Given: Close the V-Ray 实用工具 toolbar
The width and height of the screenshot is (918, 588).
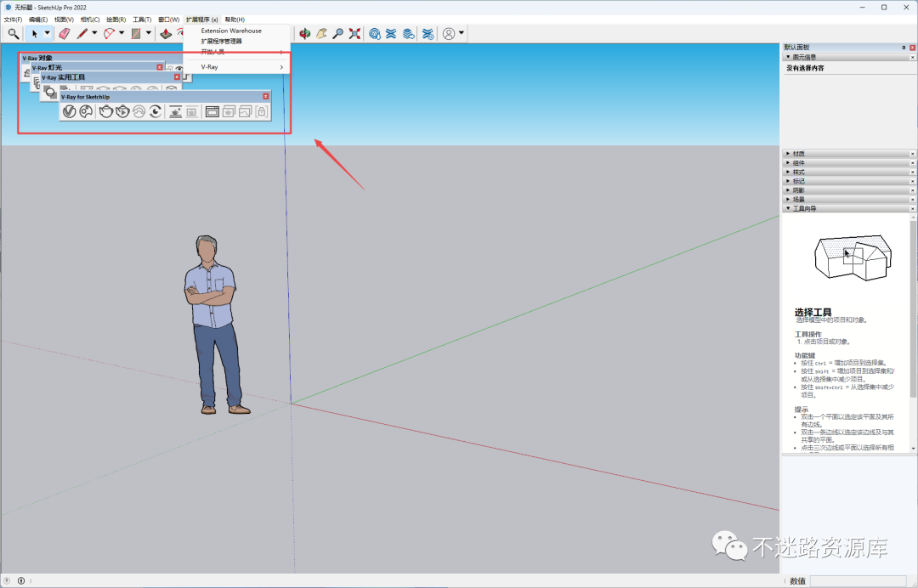Looking at the screenshot, I should [177, 76].
